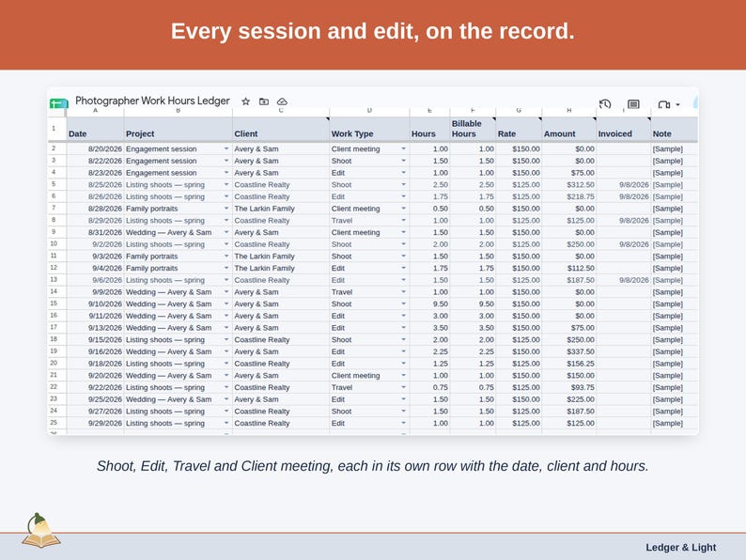The height and width of the screenshot is (560, 746).
Task: Click amount cell $112.50
Action: pyautogui.click(x=569, y=269)
